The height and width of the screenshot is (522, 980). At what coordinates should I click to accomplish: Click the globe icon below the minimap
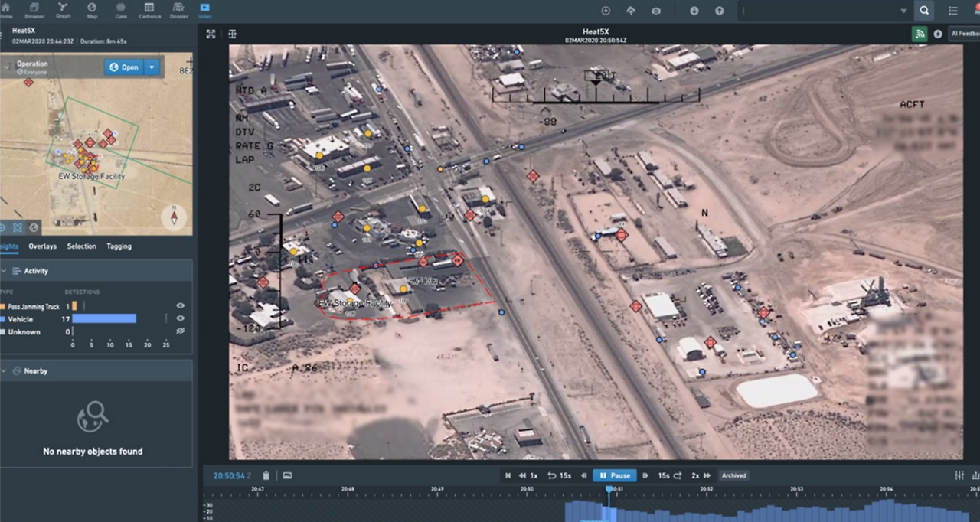point(34,227)
